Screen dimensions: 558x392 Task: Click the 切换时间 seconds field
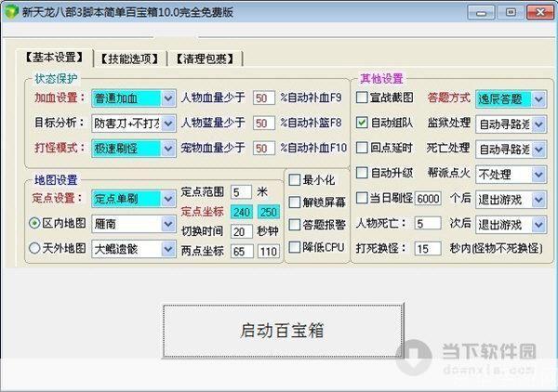point(242,231)
